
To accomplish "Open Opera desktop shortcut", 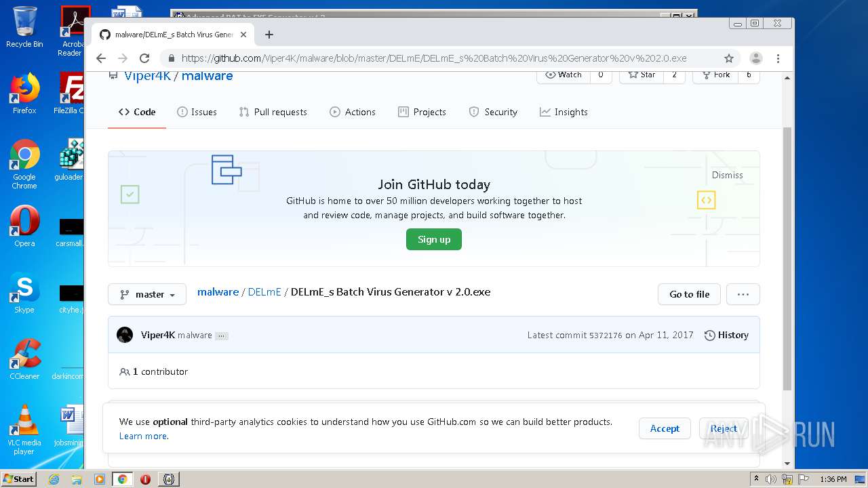I will 24,226.
